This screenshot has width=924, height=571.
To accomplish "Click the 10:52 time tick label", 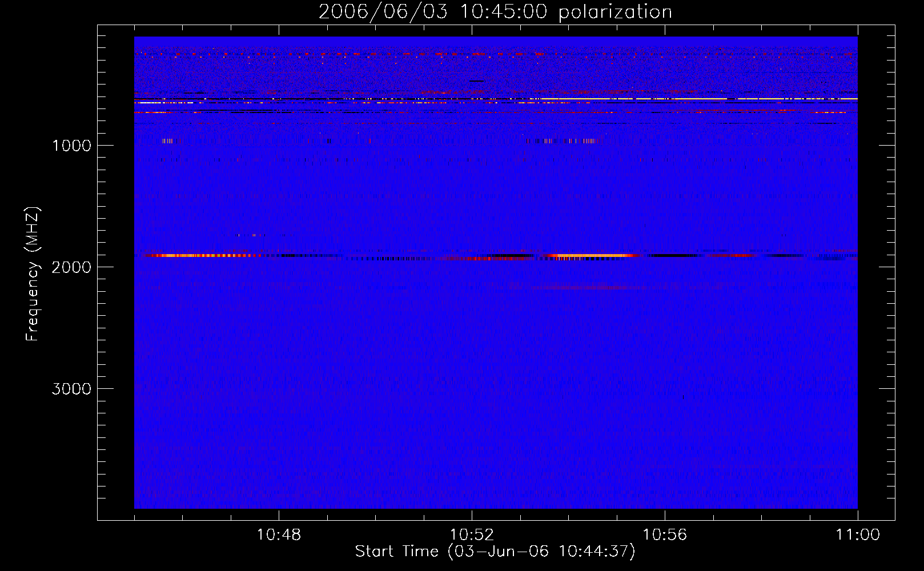I will pyautogui.click(x=472, y=535).
